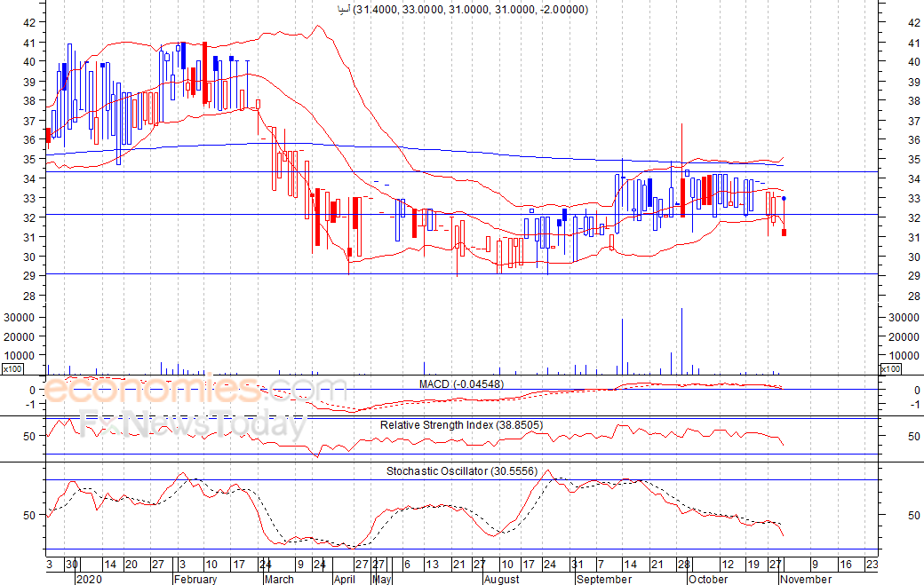Click the date label 23 on time axis
Image resolution: width=924 pixels, height=585 pixels.
pyautogui.click(x=871, y=565)
